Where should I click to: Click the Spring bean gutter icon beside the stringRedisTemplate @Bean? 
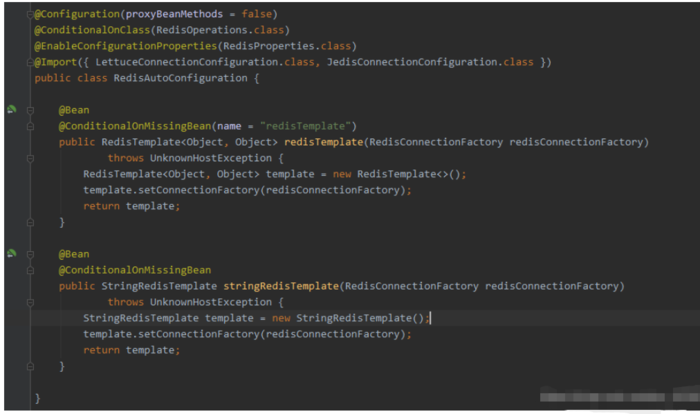[x=12, y=254]
